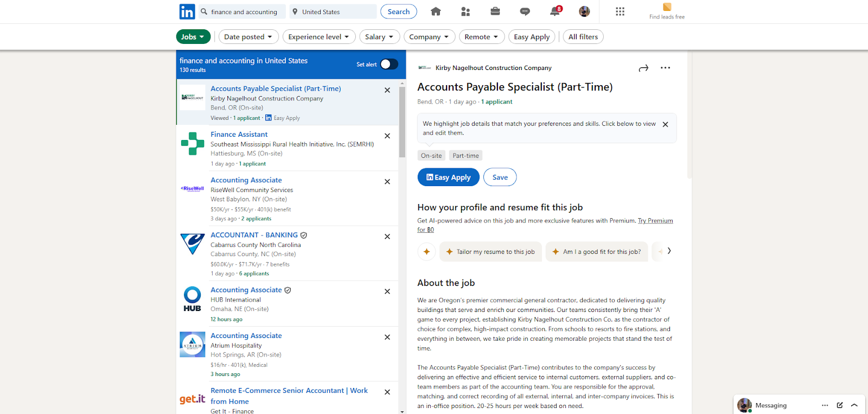The width and height of the screenshot is (868, 414).
Task: Click the On-site tag
Action: tap(431, 156)
